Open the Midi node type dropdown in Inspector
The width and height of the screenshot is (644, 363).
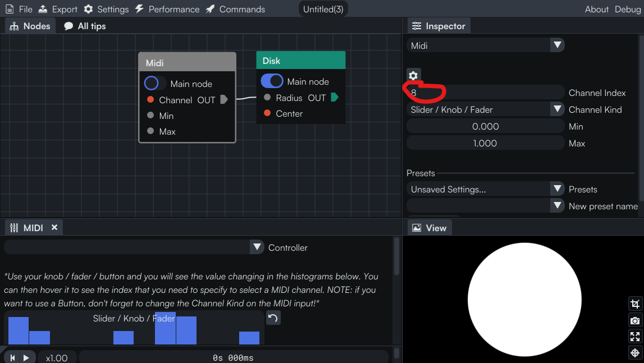point(485,45)
